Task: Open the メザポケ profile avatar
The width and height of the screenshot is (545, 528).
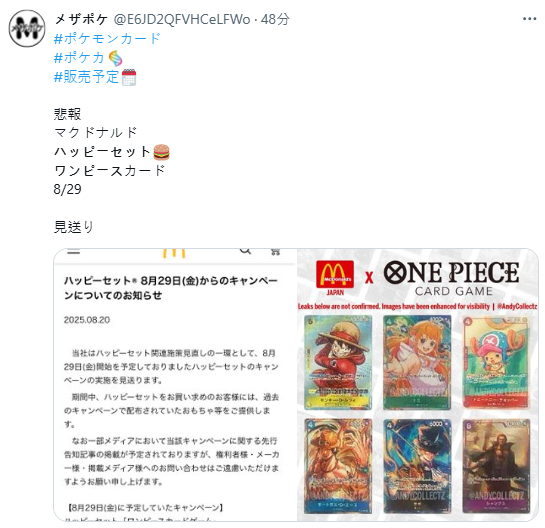Action: 27,28
